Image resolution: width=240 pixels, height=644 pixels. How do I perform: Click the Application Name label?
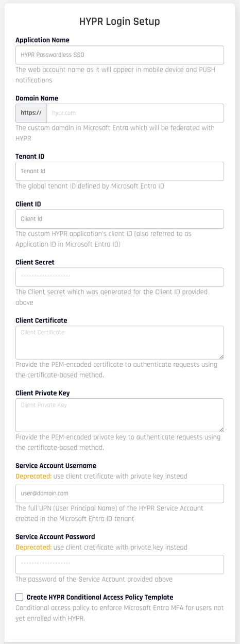click(x=42, y=40)
